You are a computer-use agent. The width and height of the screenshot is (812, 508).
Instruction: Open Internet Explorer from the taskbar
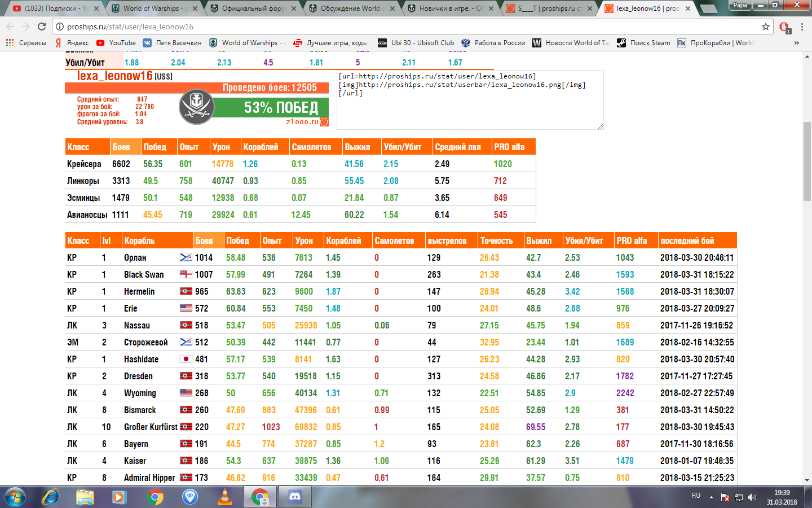pyautogui.click(x=50, y=497)
